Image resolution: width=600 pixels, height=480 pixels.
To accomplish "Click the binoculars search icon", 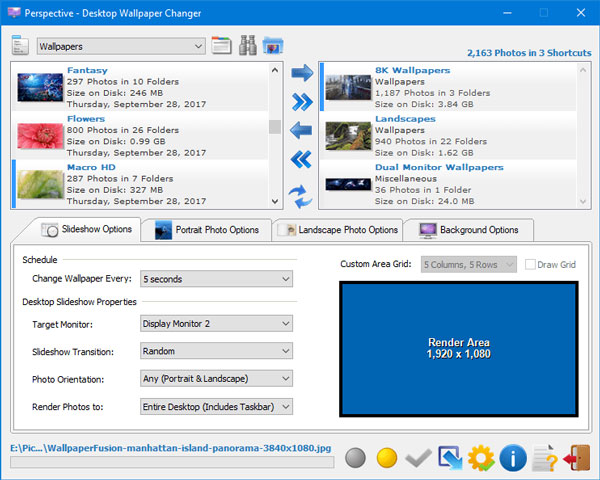I will (247, 46).
